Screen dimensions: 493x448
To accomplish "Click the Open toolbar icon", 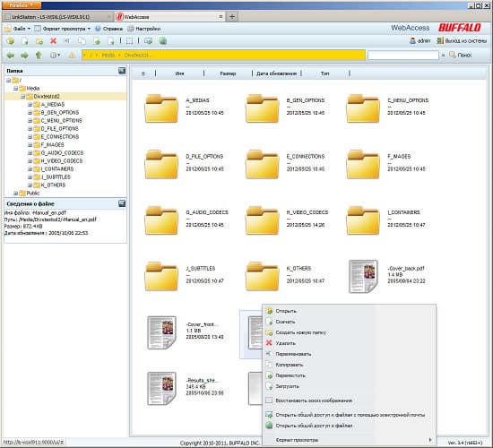I will tap(11, 41).
